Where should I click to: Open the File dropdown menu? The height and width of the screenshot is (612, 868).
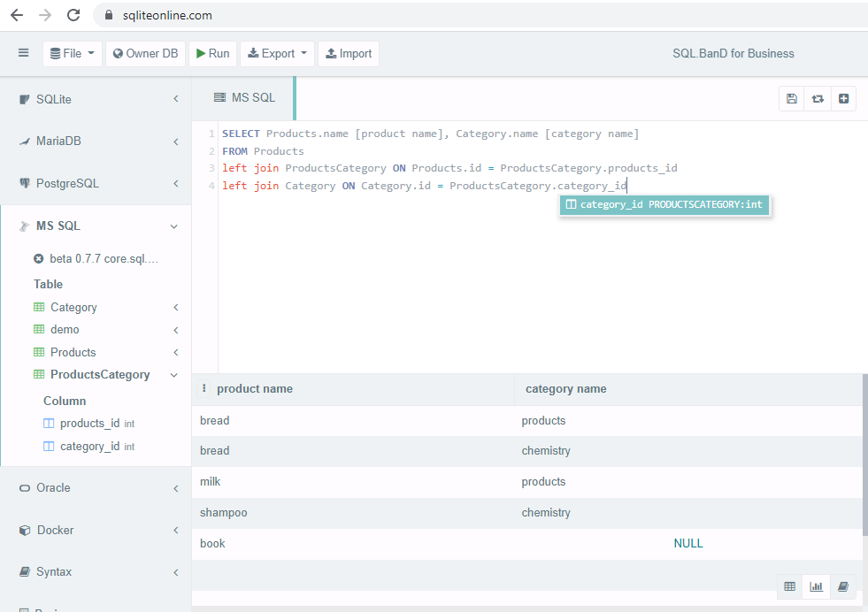click(x=72, y=53)
